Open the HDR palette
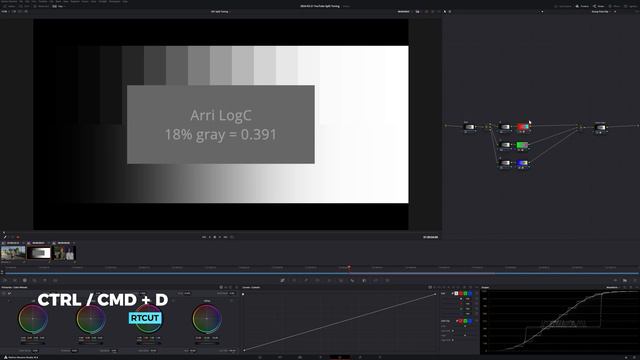 (x=35, y=280)
